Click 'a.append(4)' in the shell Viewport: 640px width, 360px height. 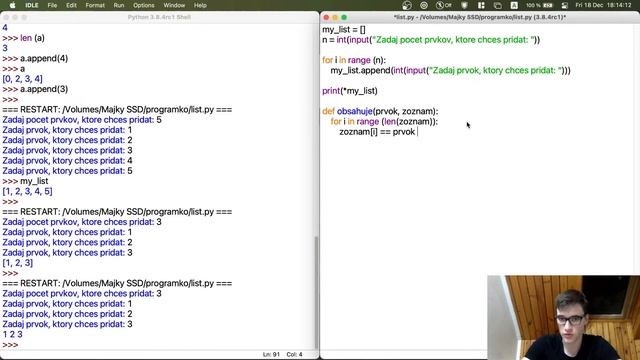(x=44, y=58)
